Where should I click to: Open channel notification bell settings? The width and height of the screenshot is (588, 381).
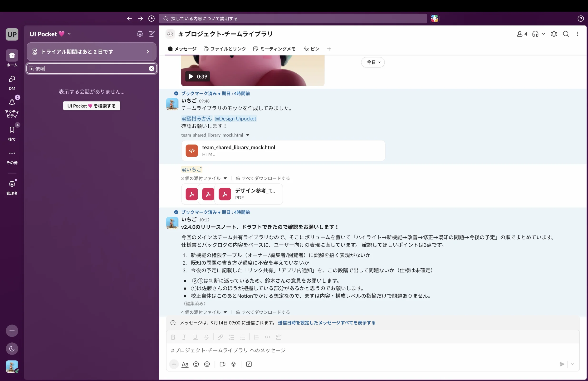[x=554, y=34]
